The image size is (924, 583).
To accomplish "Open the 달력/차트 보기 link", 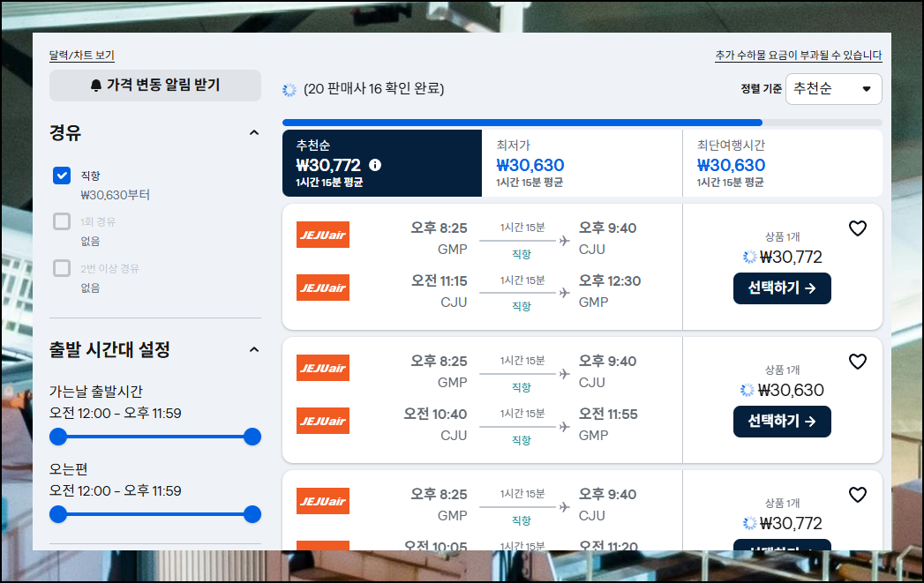I will [x=81, y=56].
